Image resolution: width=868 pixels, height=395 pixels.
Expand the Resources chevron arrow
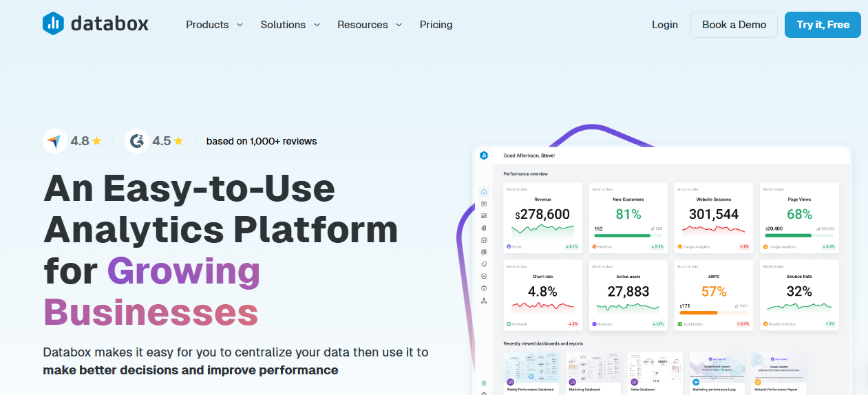[399, 25]
